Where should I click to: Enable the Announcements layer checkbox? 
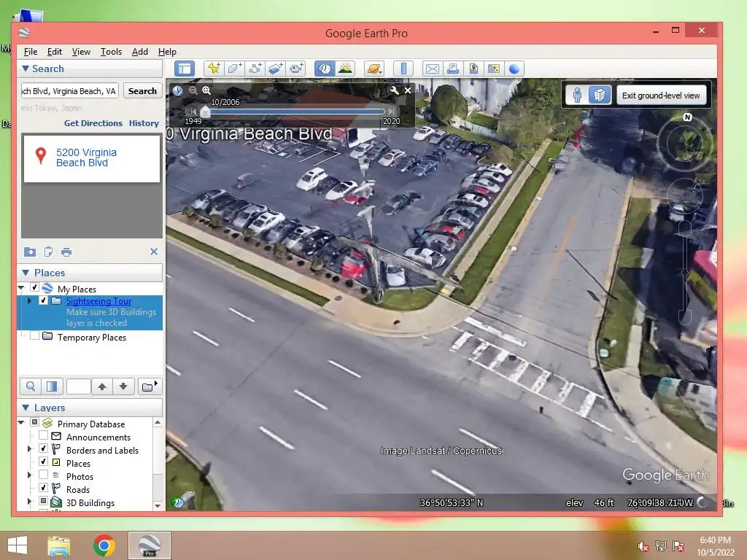(x=43, y=435)
